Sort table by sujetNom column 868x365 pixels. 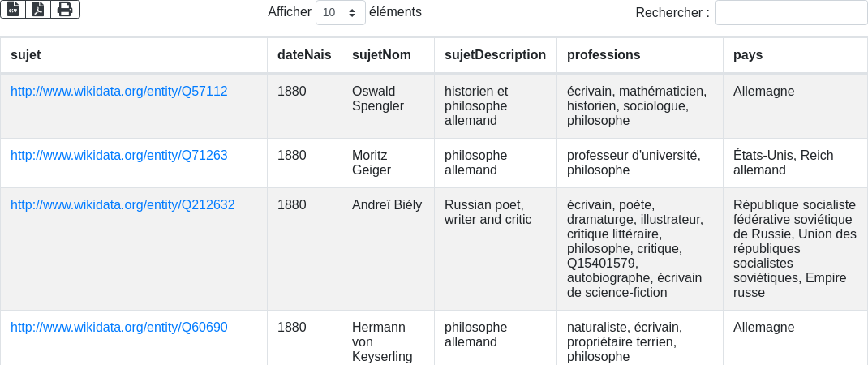(x=381, y=55)
